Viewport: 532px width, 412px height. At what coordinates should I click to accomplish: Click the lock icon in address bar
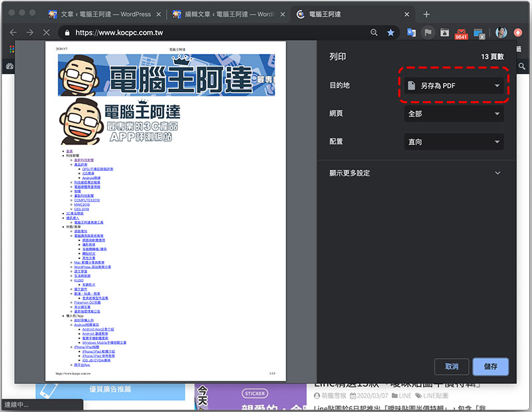67,33
